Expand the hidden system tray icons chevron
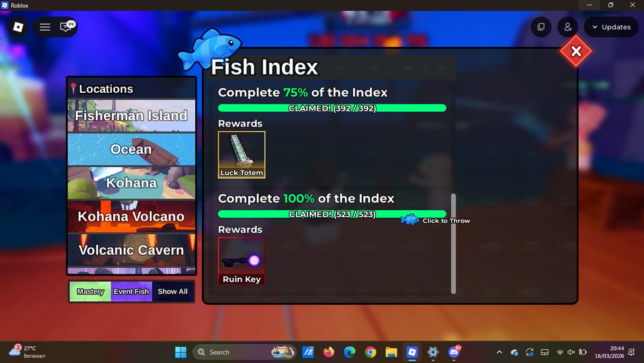The height and width of the screenshot is (363, 644). pyautogui.click(x=499, y=352)
